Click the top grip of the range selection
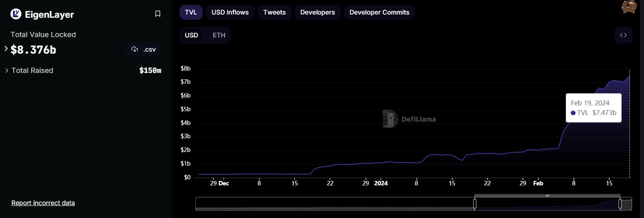Viewport: 644px width, 218px height. [547, 196]
